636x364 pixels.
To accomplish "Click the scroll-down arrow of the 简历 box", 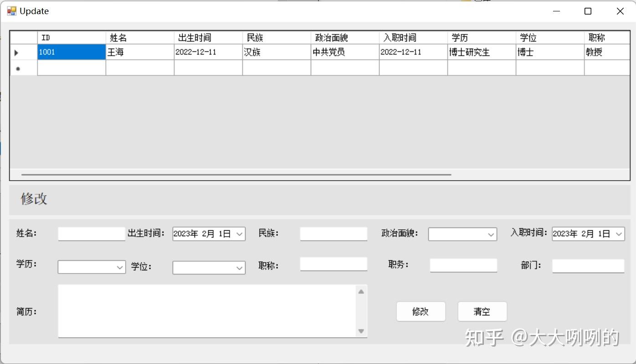I will pyautogui.click(x=360, y=332).
